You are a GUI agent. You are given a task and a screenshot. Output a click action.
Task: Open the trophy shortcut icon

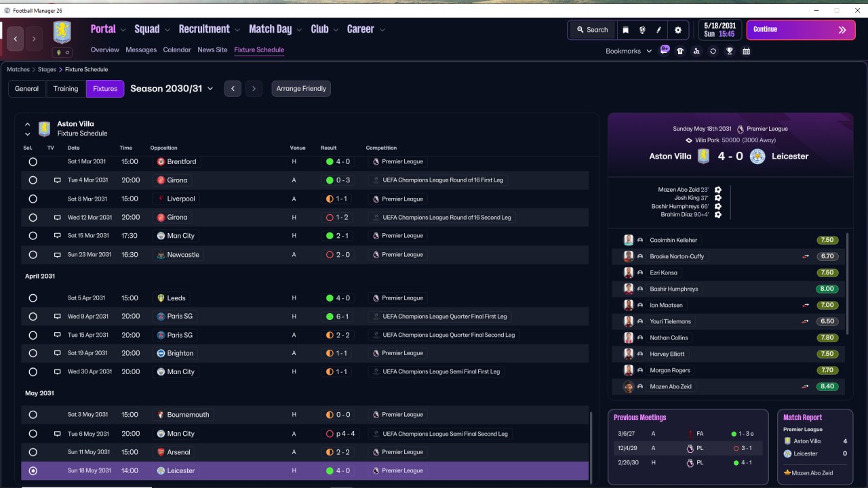(730, 51)
